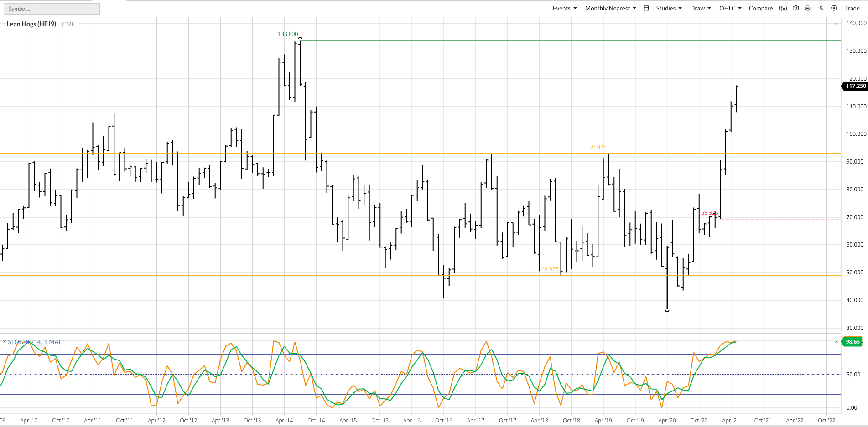Remove the STOCHF study with x icon
The image size is (868, 427).
5,342
